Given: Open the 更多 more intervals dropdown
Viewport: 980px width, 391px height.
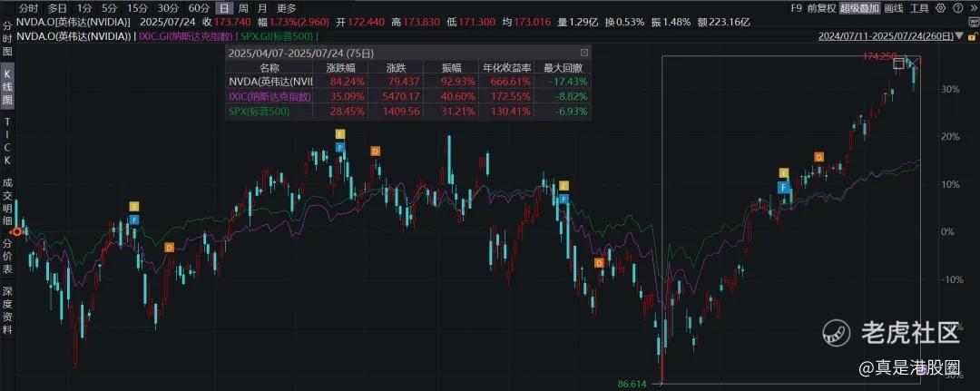Looking at the screenshot, I should [287, 8].
